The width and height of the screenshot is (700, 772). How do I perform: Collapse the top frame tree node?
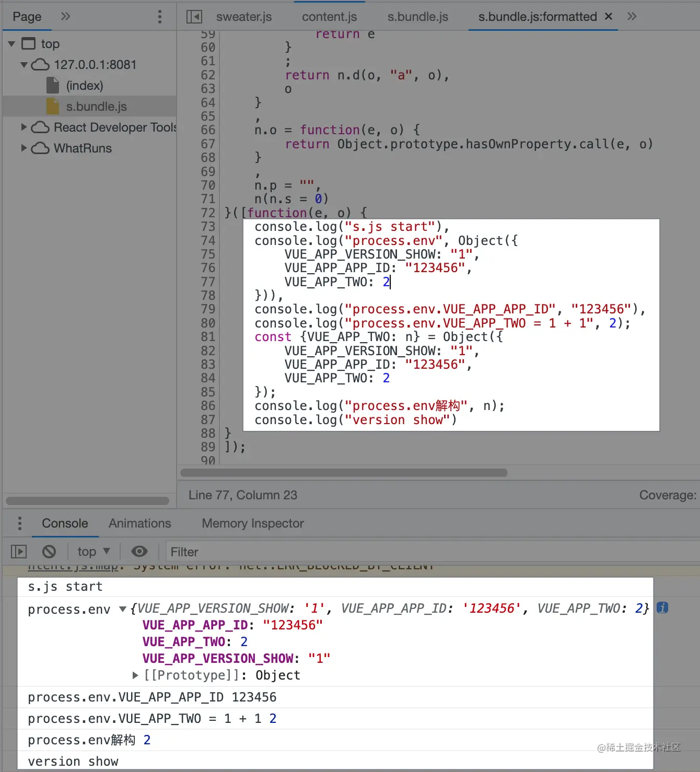click(11, 44)
